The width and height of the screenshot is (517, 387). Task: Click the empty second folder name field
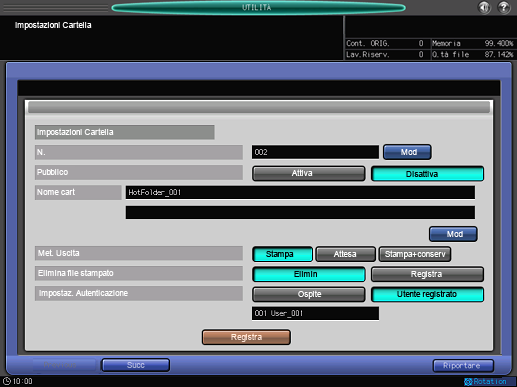tap(300, 212)
